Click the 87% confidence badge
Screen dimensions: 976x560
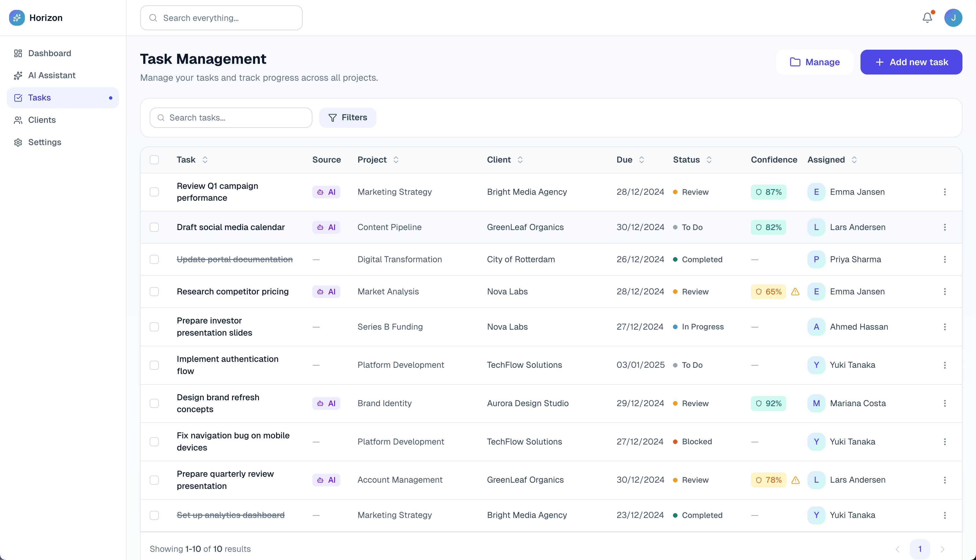[768, 192]
